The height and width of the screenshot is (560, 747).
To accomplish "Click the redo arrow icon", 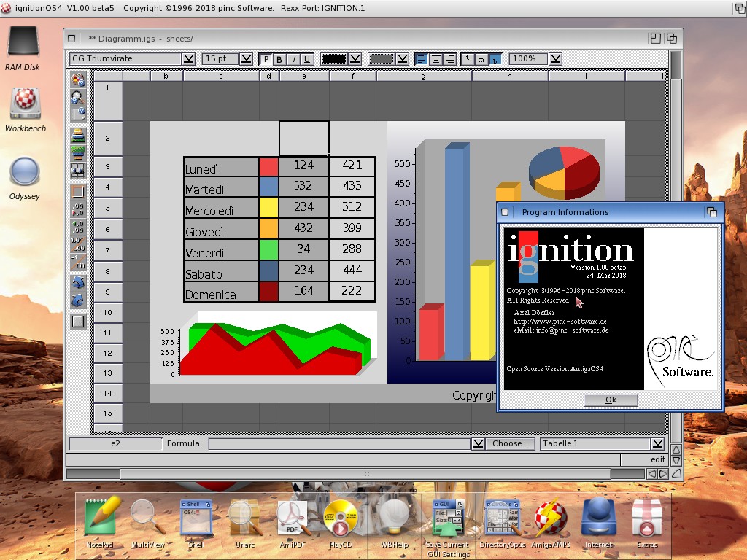I will click(x=78, y=300).
